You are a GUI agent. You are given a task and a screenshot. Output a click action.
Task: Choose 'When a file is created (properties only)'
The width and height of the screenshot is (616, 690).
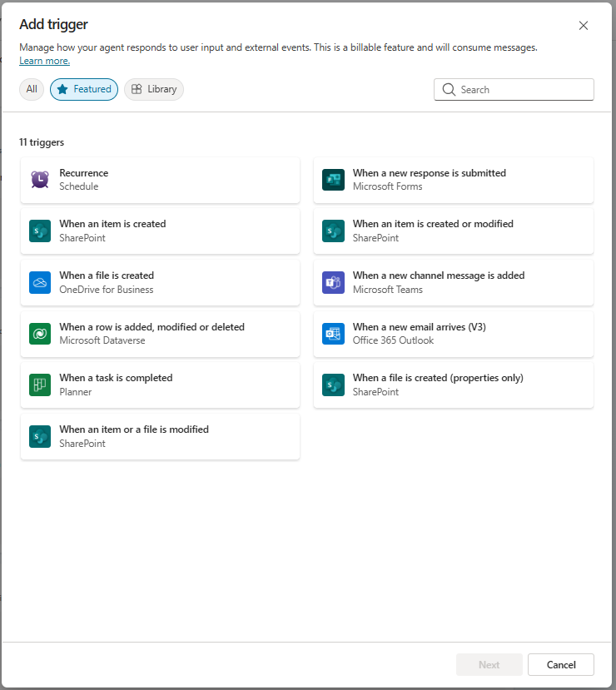coord(454,385)
